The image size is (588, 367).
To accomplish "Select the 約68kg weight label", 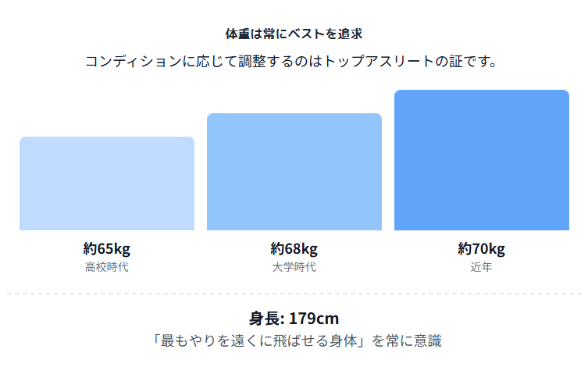I will pos(294,248).
